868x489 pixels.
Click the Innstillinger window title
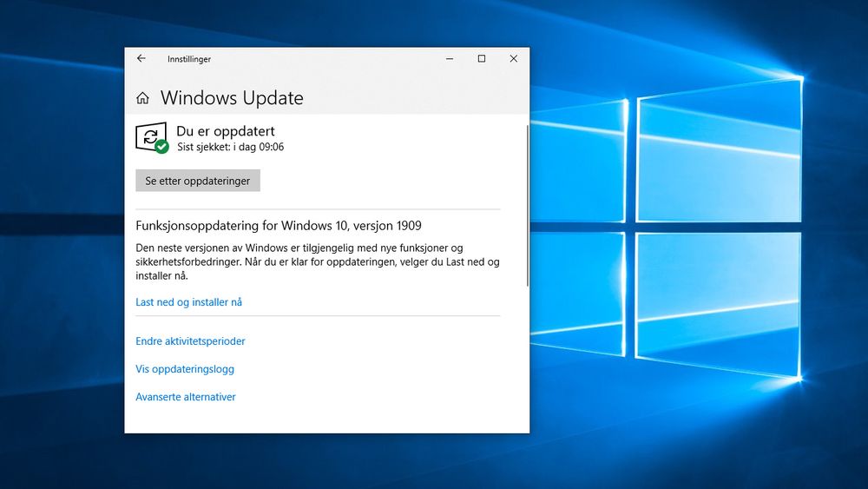coord(189,59)
